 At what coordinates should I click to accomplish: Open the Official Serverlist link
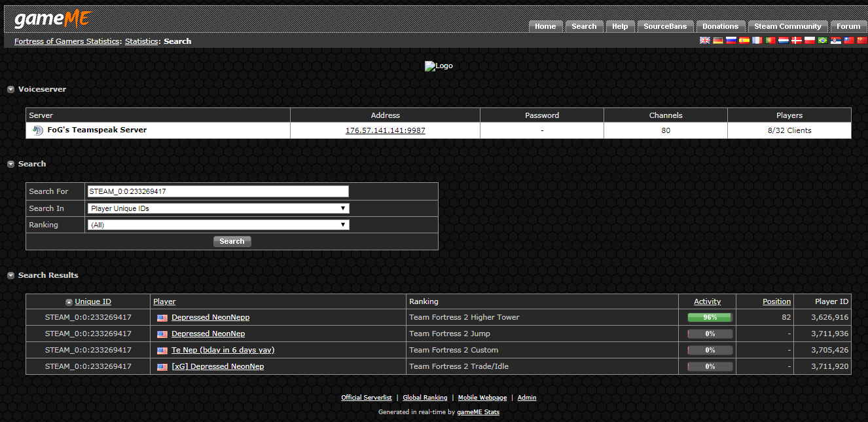pyautogui.click(x=367, y=398)
